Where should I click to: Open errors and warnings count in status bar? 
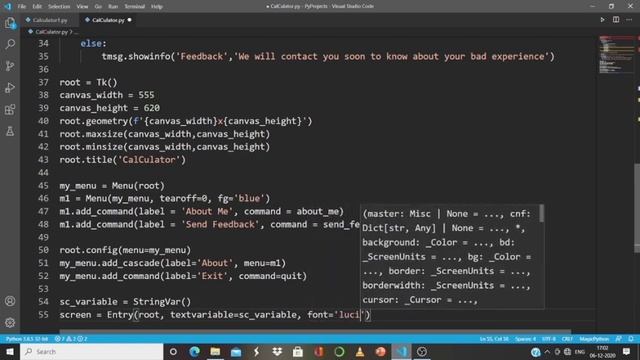(x=71, y=339)
